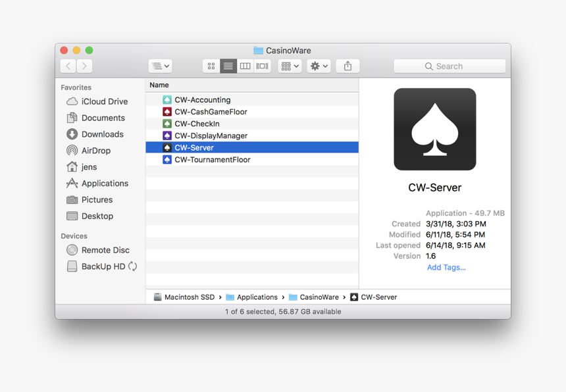566x392 pixels.
Task: Click the Devices section header
Action: pos(74,236)
